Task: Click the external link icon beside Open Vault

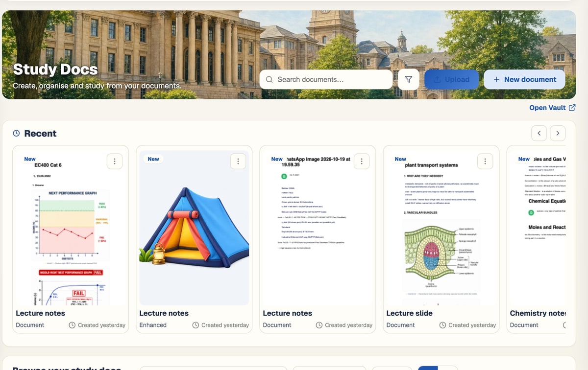Action: pyautogui.click(x=572, y=108)
